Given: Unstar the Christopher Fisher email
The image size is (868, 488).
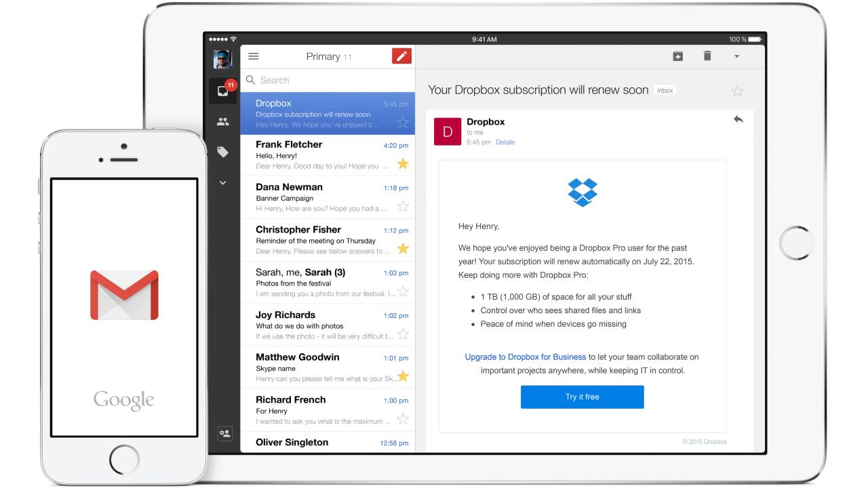Looking at the screenshot, I should pos(403,249).
